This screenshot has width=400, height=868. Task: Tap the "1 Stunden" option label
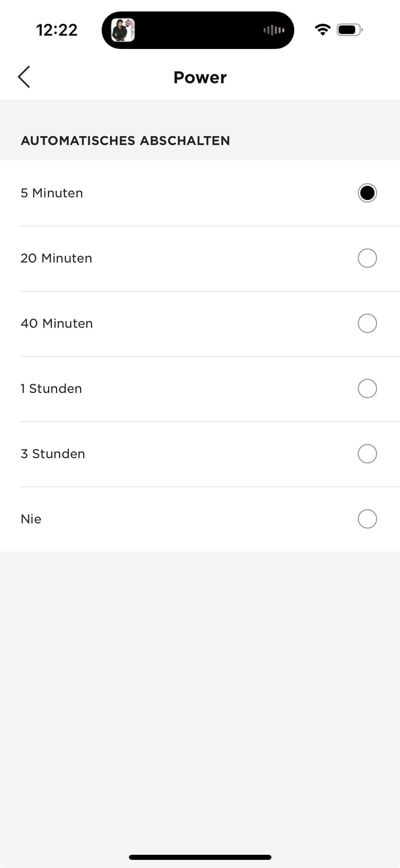tap(51, 388)
